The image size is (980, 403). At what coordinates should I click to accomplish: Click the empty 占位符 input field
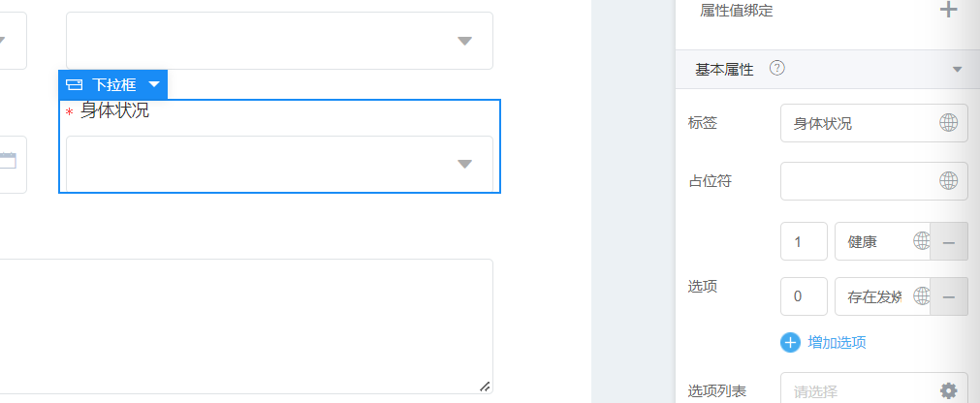pyautogui.click(x=858, y=181)
